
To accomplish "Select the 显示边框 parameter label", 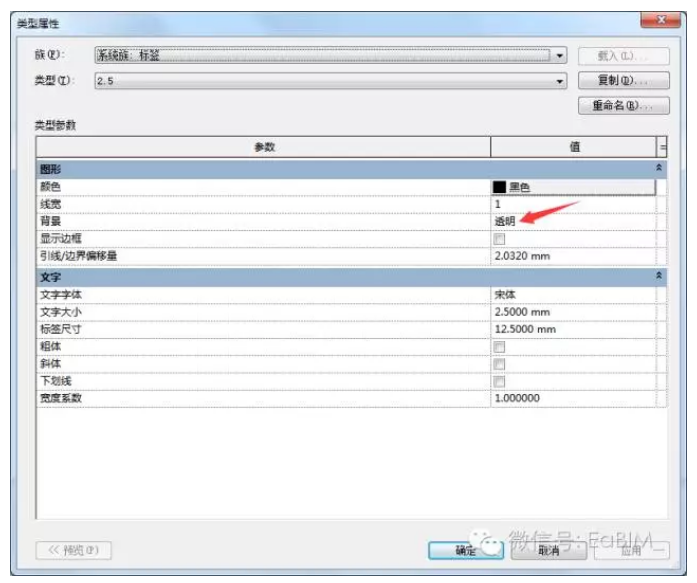I will [x=61, y=238].
